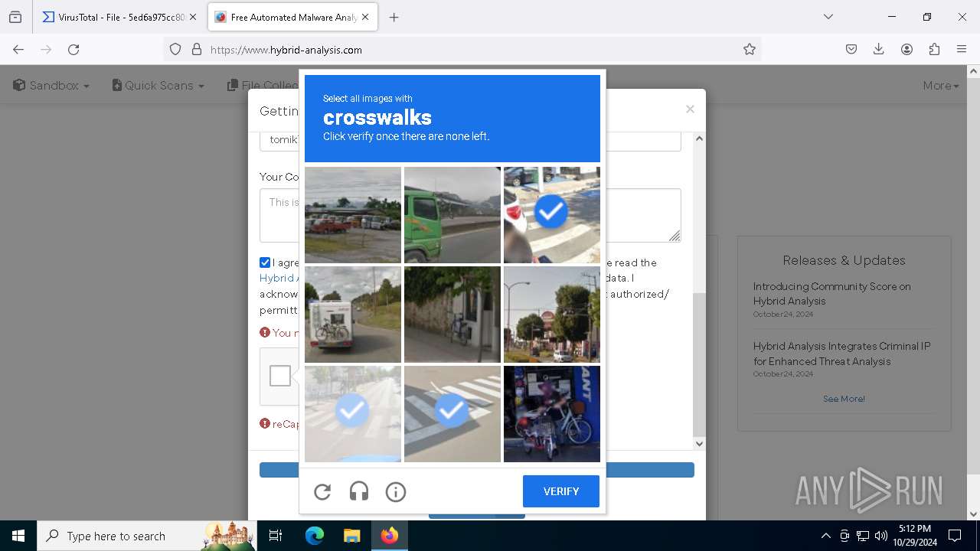Viewport: 980px width, 551px height.
Task: Reload the current page
Action: click(73, 50)
